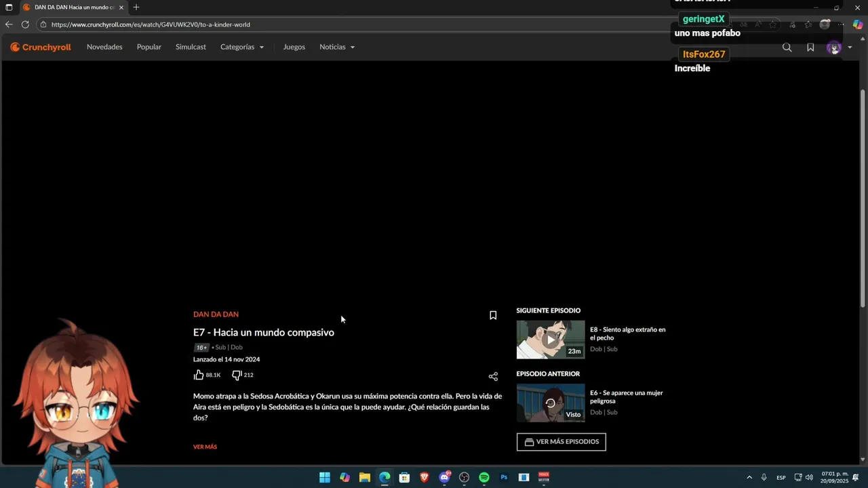Add episode to watchlist with bookmark icon

(x=493, y=315)
